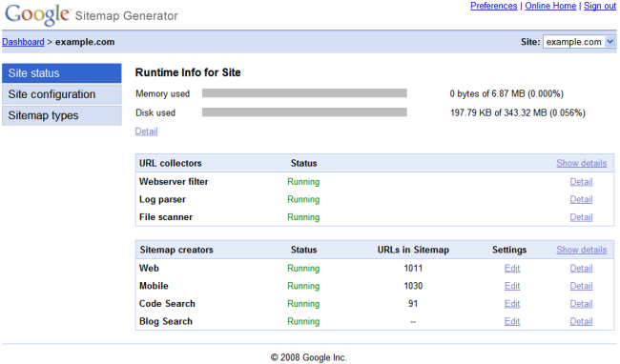Click the 'Runtime Info for Site' heading
Image resolution: width=620 pixels, height=364 pixels.
pos(188,72)
